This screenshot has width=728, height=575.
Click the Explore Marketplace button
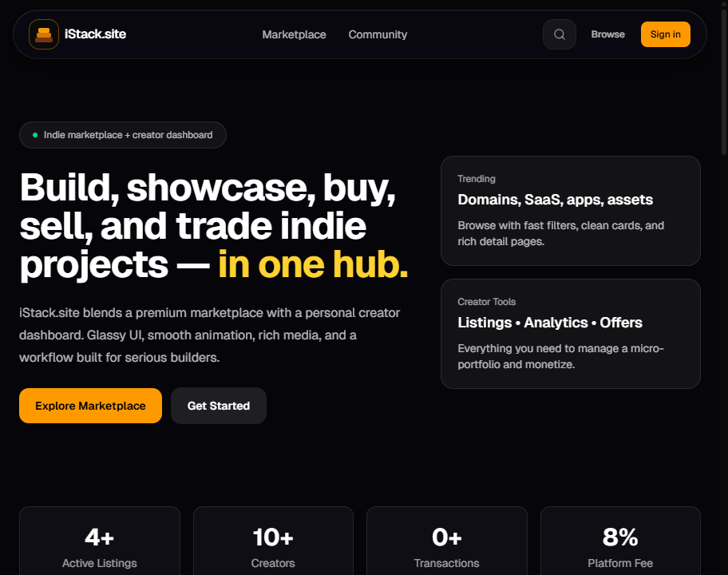90,406
